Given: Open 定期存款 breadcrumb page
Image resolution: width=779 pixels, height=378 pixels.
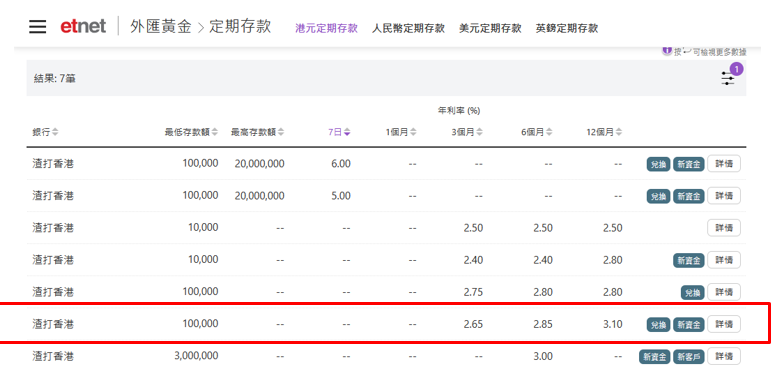Looking at the screenshot, I should tap(240, 26).
